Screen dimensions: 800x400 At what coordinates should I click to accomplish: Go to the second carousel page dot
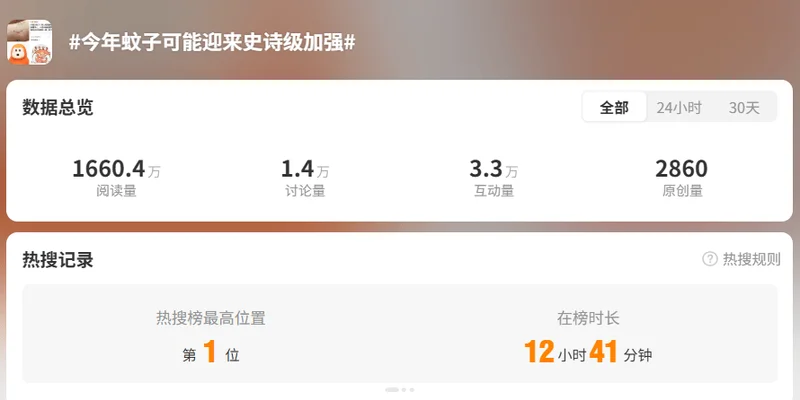pos(404,390)
